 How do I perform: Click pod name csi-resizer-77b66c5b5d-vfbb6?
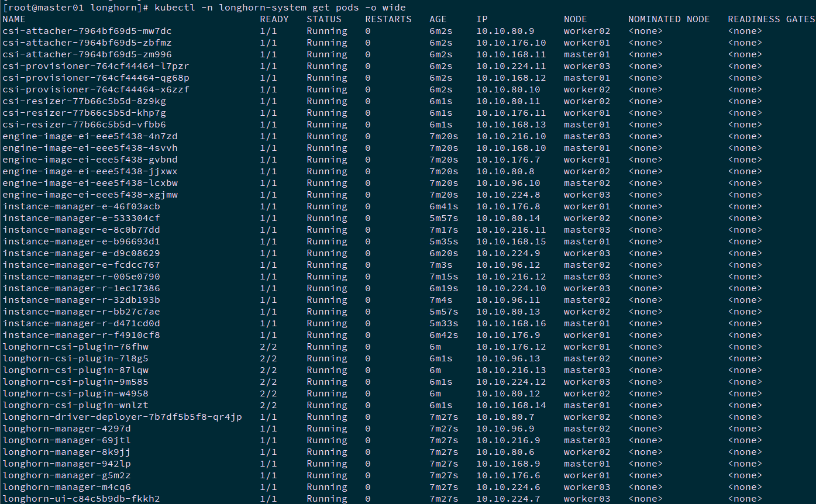point(84,125)
